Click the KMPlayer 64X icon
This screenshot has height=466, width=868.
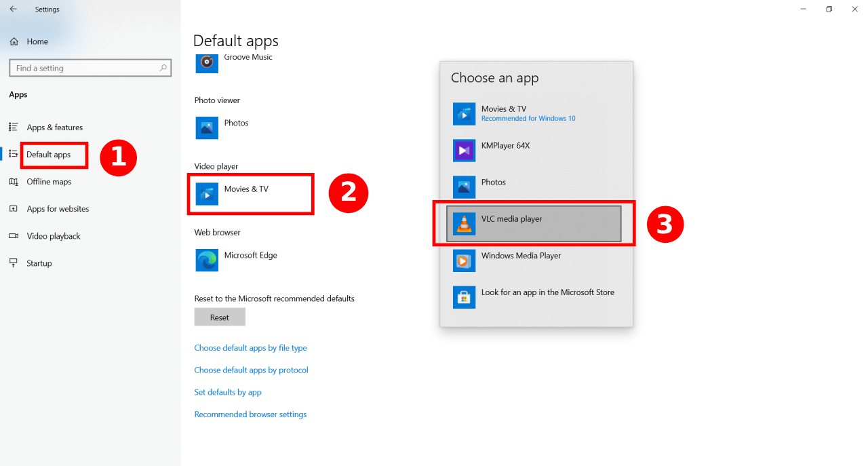click(x=465, y=151)
